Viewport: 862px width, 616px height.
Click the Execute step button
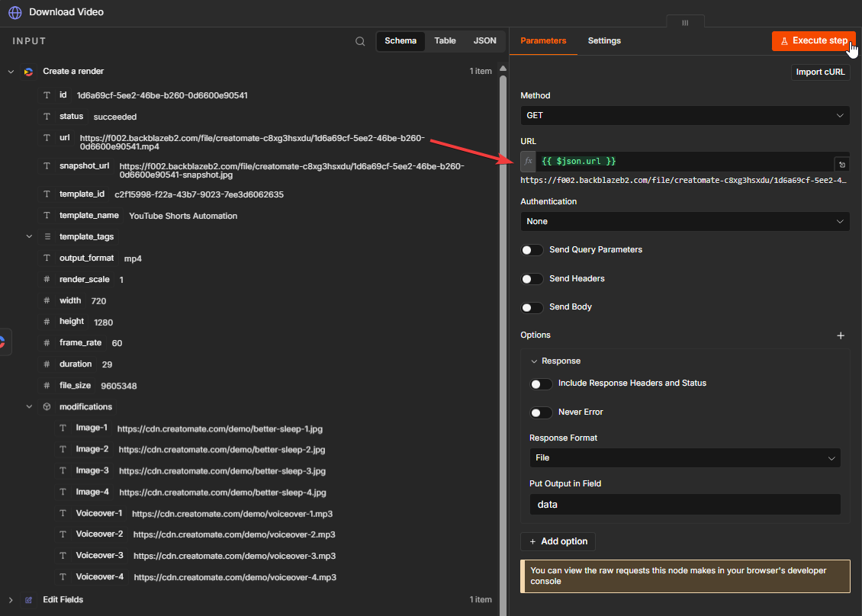(814, 41)
